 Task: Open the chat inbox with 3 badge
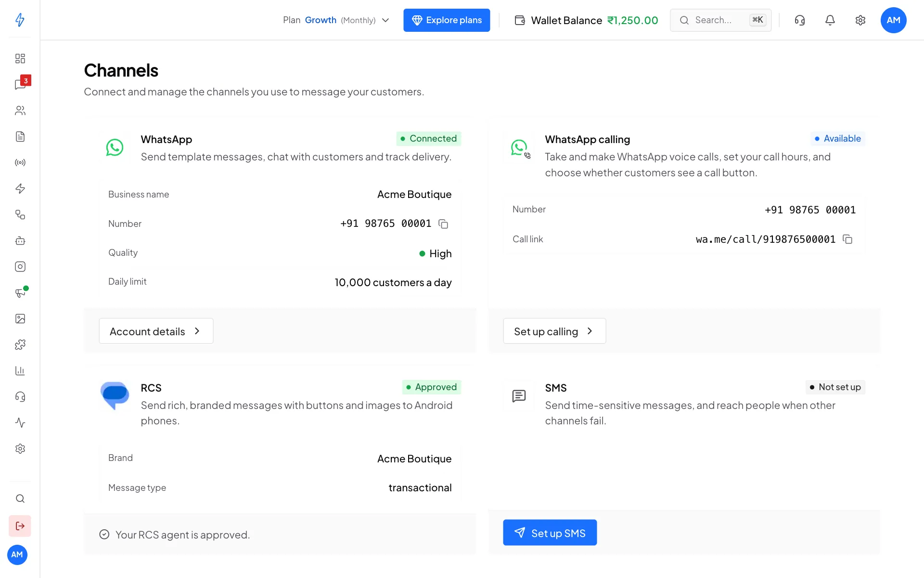pyautogui.click(x=20, y=84)
